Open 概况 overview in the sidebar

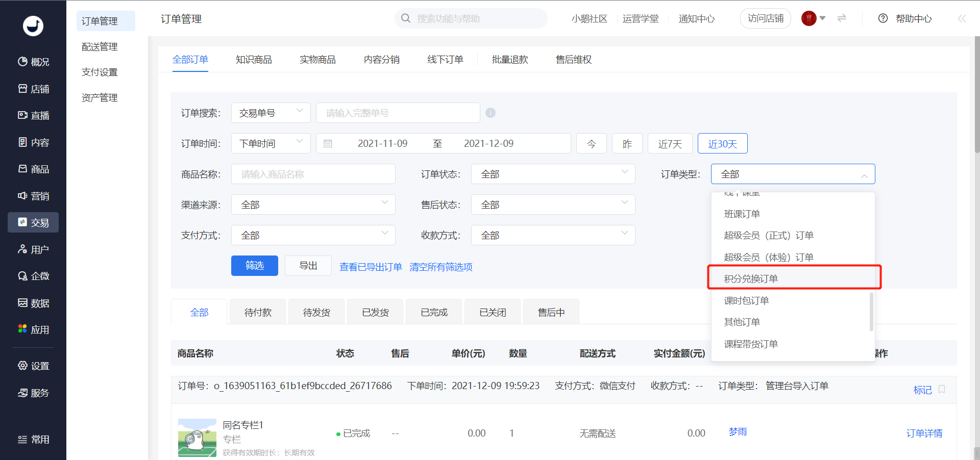tap(33, 62)
